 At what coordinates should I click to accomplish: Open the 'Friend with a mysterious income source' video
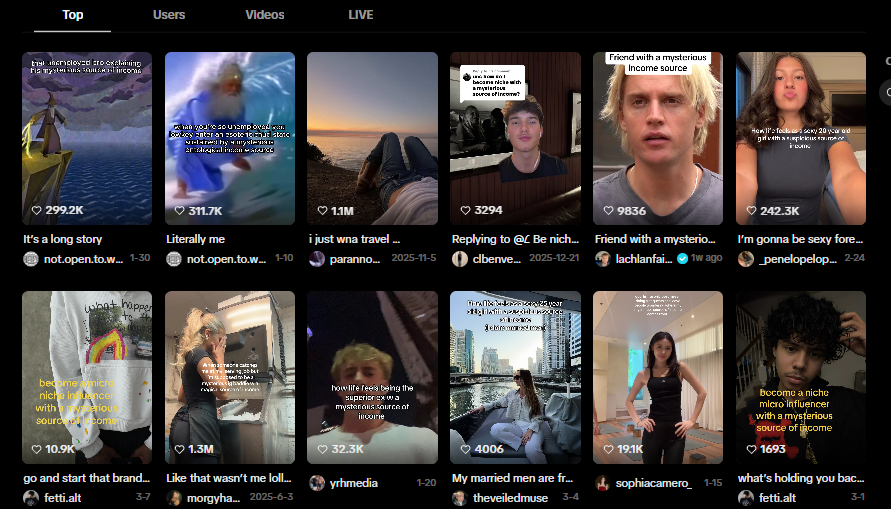(658, 138)
